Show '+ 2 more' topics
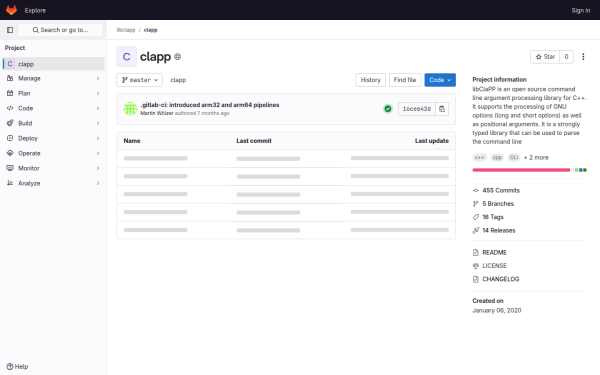 point(536,157)
